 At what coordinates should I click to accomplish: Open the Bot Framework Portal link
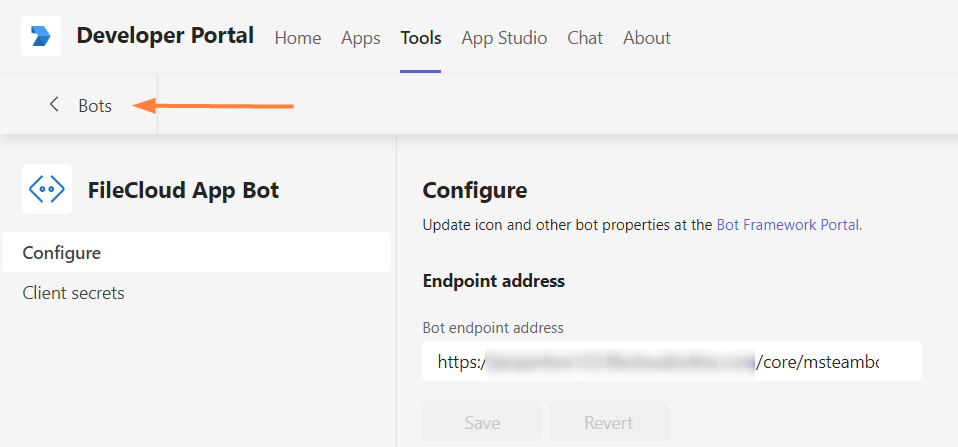787,225
